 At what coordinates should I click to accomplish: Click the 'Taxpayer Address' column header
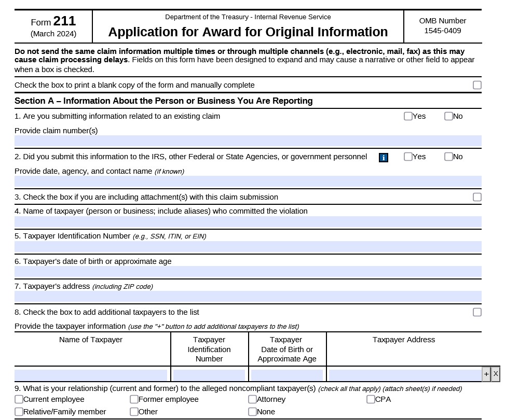point(404,340)
